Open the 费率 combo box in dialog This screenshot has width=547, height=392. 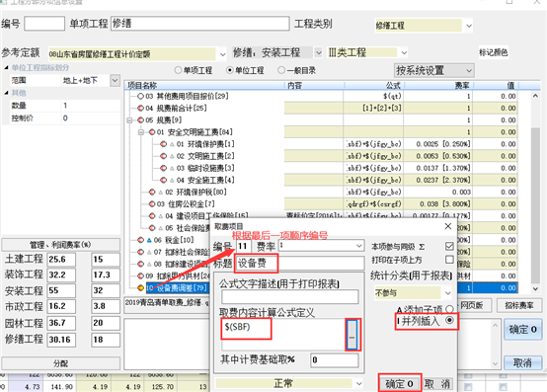click(358, 246)
